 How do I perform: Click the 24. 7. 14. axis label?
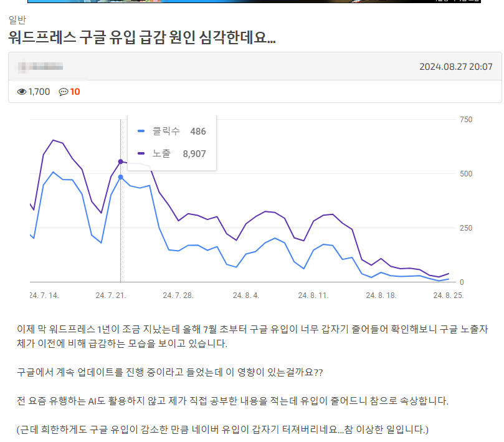(44, 295)
